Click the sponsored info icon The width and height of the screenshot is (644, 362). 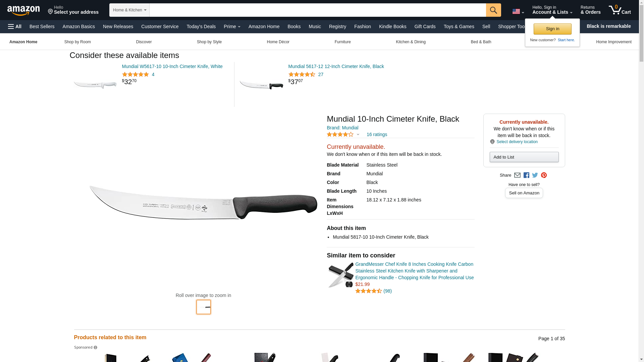[95, 348]
